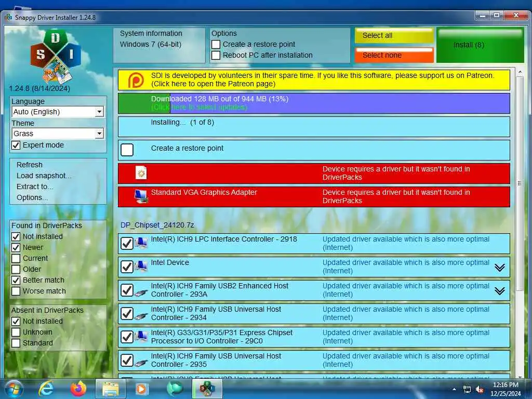Open Options... in the side menu
The height and width of the screenshot is (399, 532).
coord(32,197)
